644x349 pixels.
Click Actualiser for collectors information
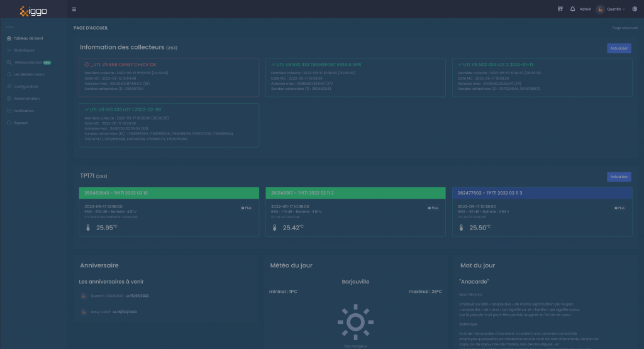(619, 48)
